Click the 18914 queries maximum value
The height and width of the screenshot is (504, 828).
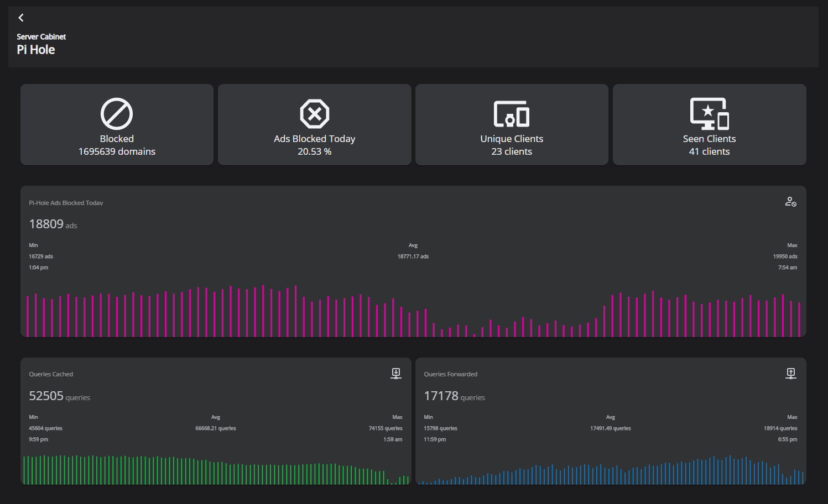click(780, 428)
